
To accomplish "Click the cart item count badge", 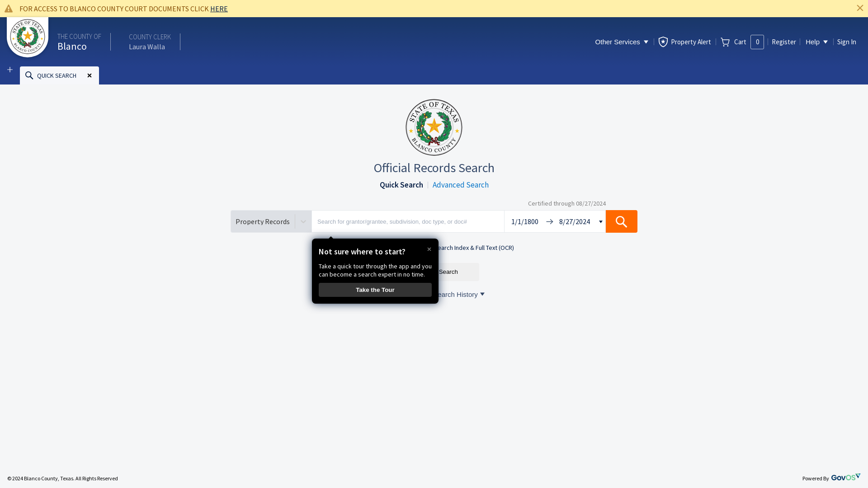I will click(757, 42).
